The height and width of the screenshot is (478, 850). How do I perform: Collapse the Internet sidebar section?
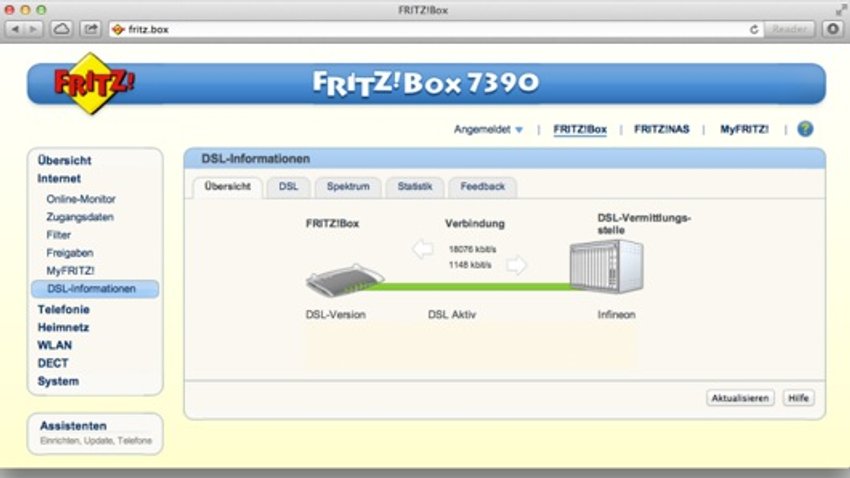click(x=59, y=178)
